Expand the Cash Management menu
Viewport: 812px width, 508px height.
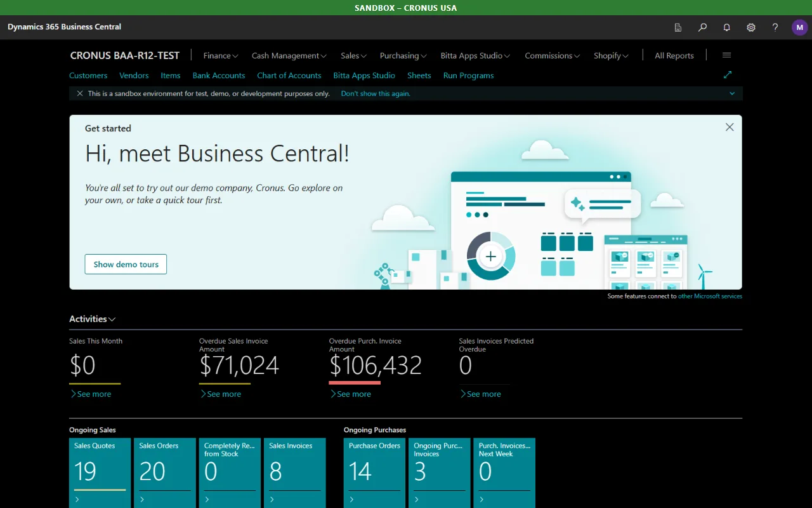tap(289, 55)
